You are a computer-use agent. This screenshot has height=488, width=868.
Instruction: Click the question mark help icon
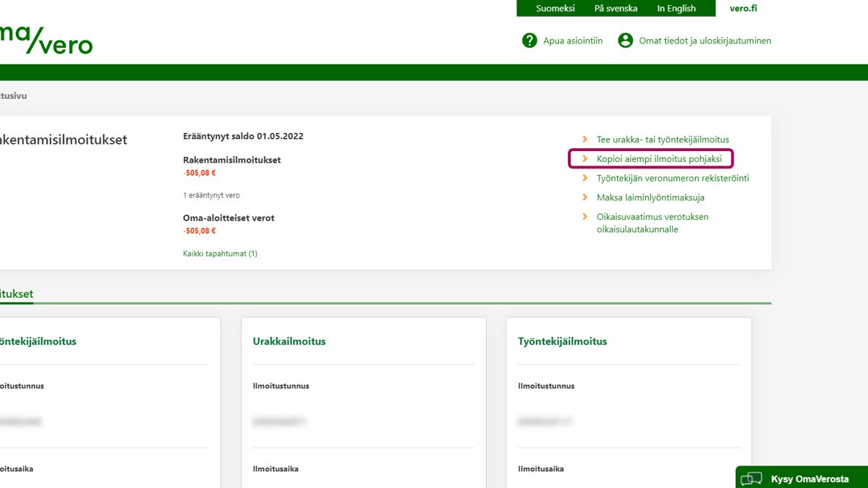(x=529, y=40)
